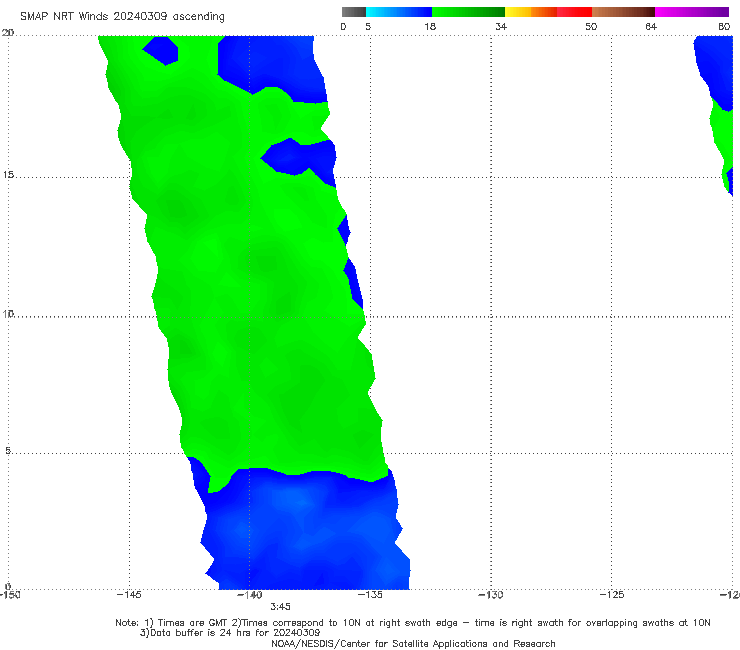Click the color bar label '18'
This screenshot has height=650, width=740.
[430, 26]
